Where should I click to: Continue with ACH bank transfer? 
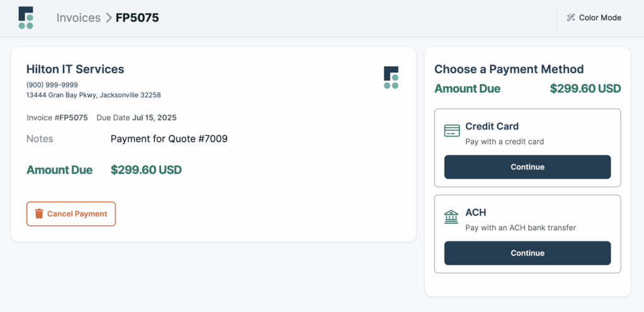tap(528, 253)
